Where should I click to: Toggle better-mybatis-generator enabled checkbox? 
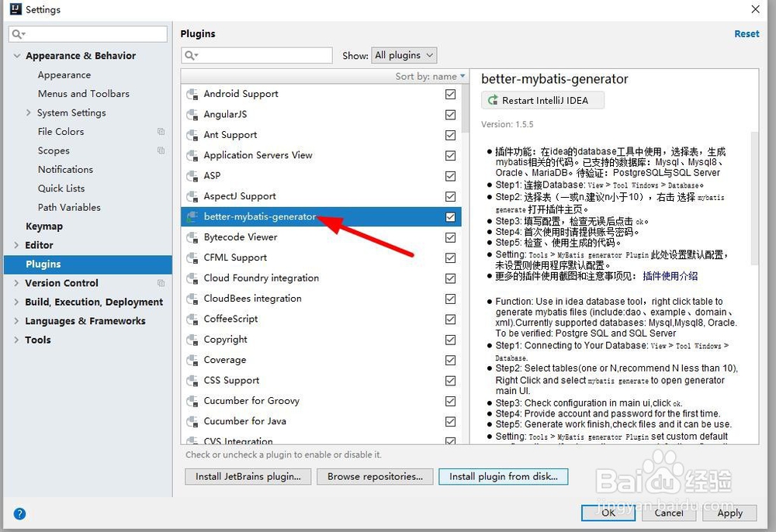click(450, 217)
